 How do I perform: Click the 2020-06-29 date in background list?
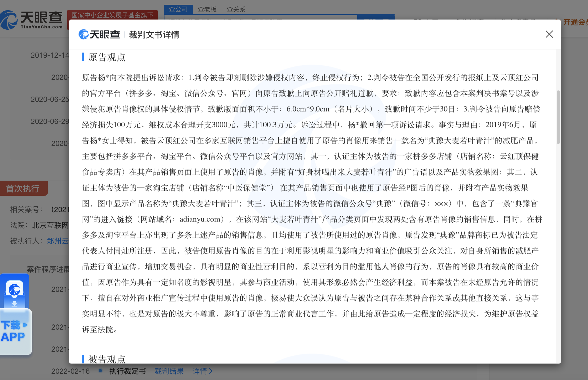pos(50,121)
